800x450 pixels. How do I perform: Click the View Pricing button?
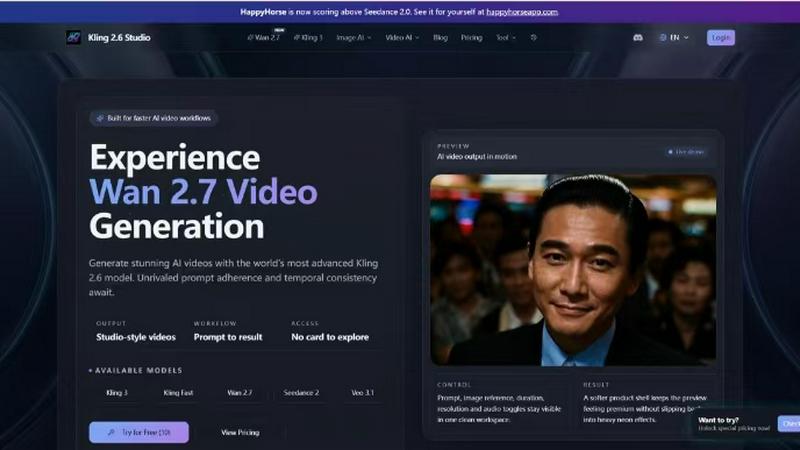click(x=240, y=432)
